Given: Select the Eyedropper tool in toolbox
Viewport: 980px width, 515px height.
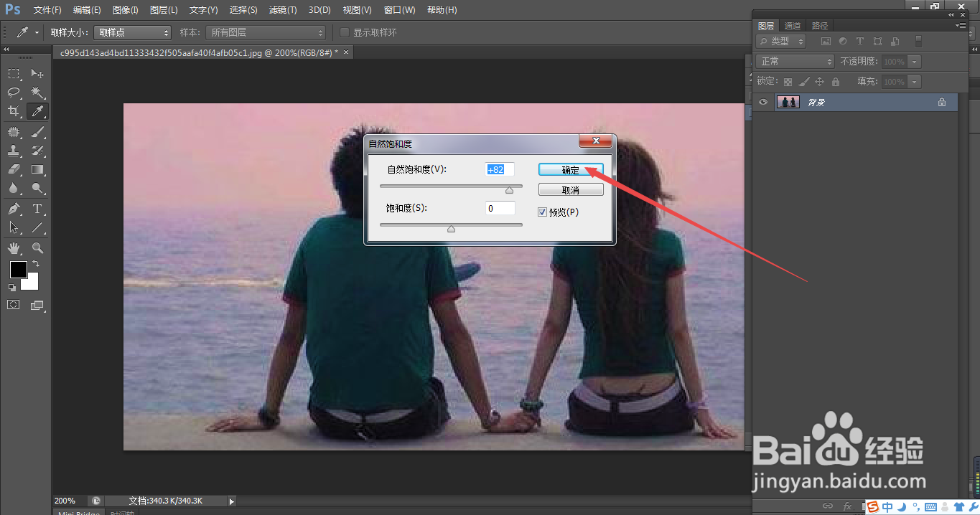Looking at the screenshot, I should point(37,111).
